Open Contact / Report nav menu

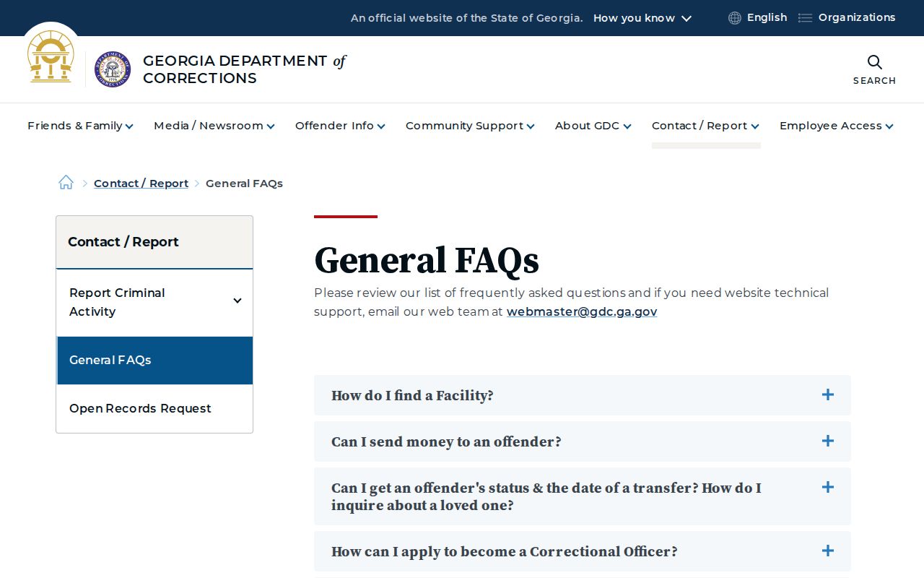click(x=705, y=126)
